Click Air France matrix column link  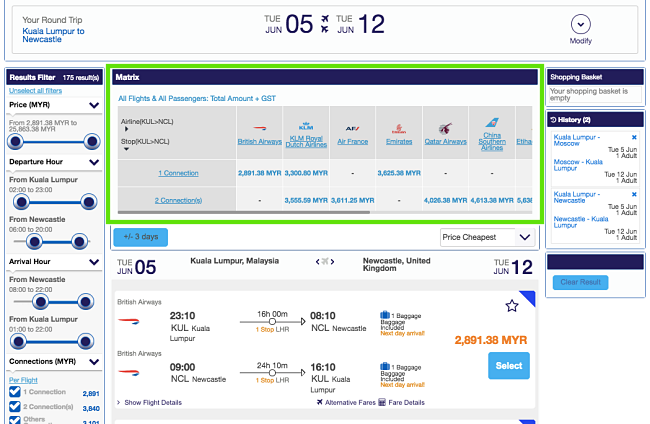[x=352, y=142]
